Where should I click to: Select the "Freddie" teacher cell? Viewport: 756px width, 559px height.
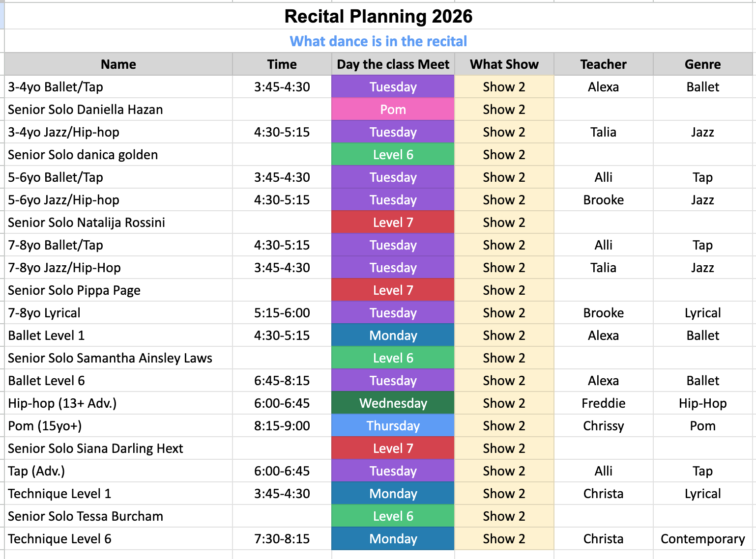click(603, 403)
